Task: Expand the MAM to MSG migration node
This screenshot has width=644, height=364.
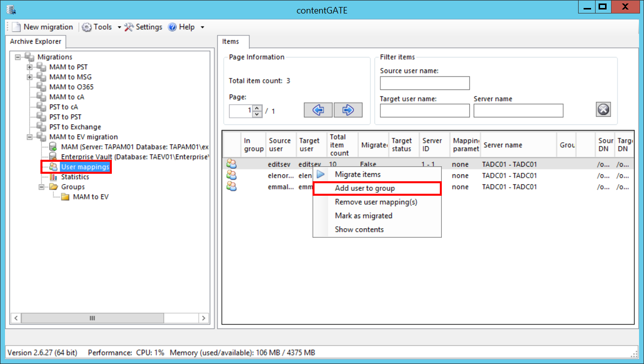Action: tap(30, 77)
